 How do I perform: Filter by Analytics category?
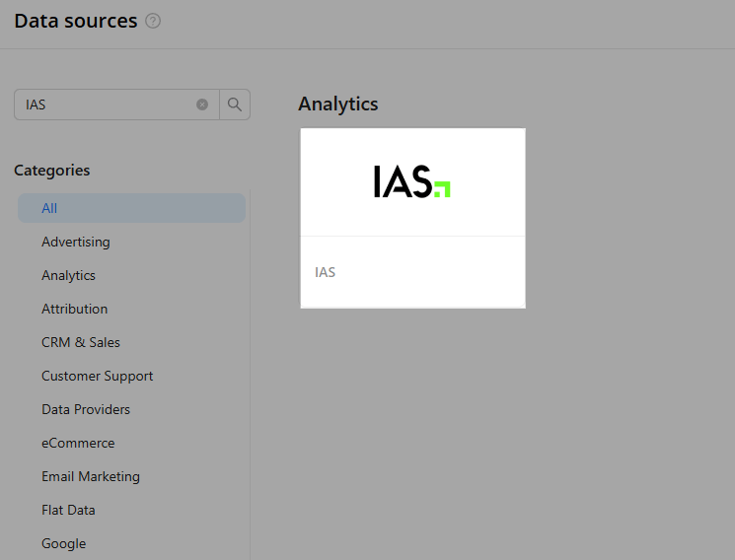coord(68,275)
